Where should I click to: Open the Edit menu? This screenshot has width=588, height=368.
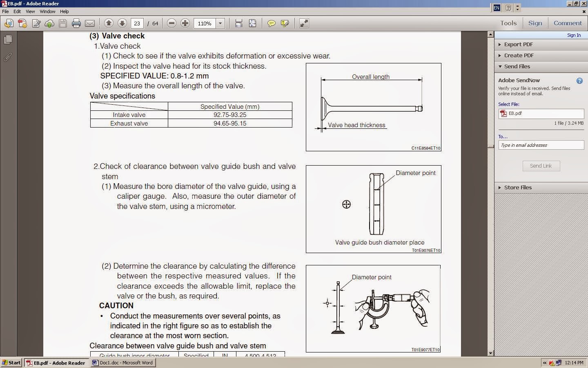pyautogui.click(x=17, y=11)
